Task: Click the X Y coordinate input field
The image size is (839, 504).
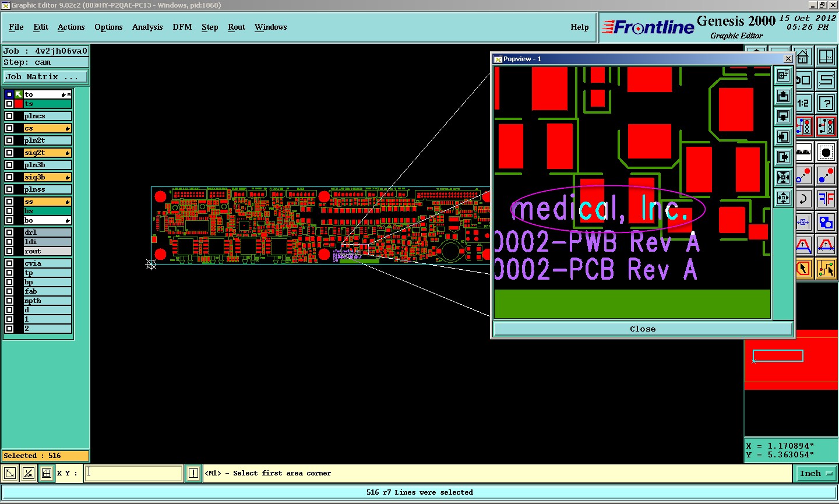Action: point(134,473)
